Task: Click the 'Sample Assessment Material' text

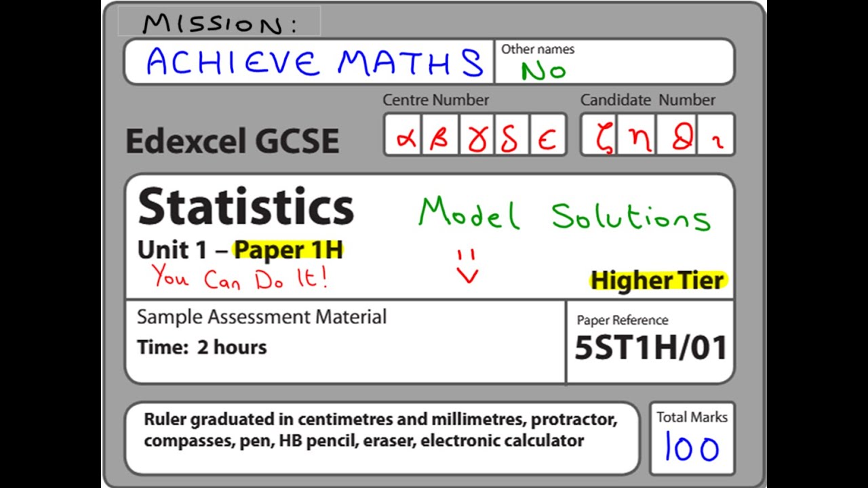Action: coord(262,317)
